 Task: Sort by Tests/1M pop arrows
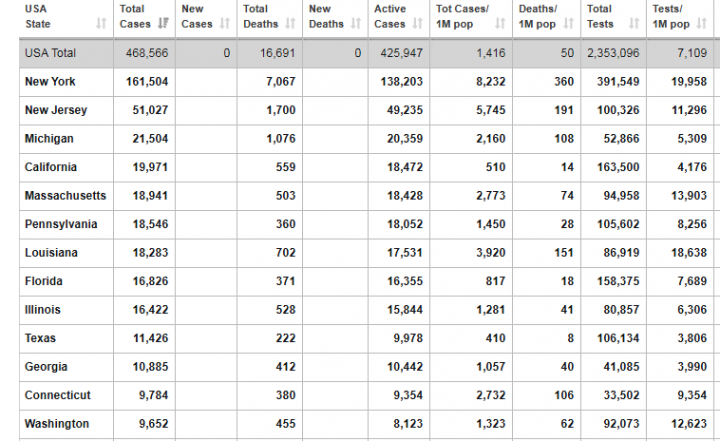click(x=702, y=23)
